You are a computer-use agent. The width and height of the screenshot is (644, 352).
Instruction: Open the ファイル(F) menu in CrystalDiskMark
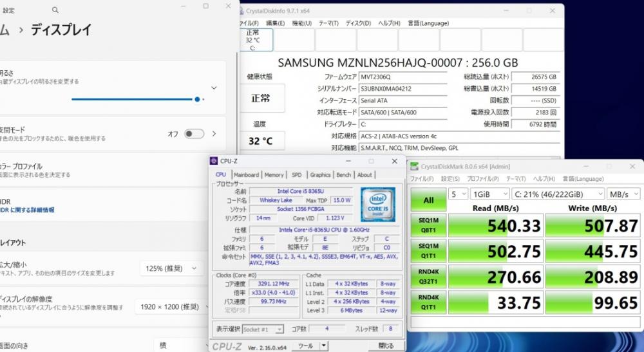tap(422, 179)
